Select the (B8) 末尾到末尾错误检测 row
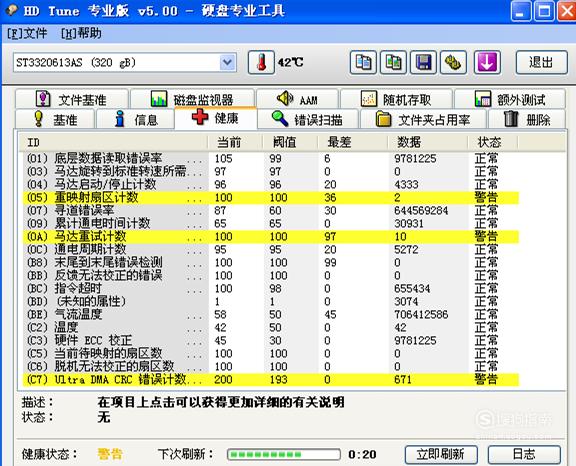 coord(270,262)
